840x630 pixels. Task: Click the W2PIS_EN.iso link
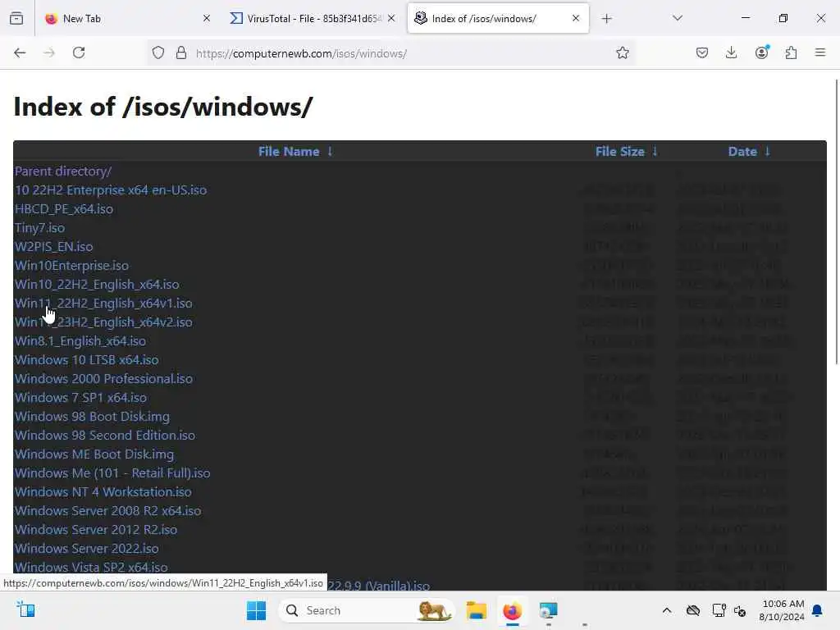(x=53, y=246)
